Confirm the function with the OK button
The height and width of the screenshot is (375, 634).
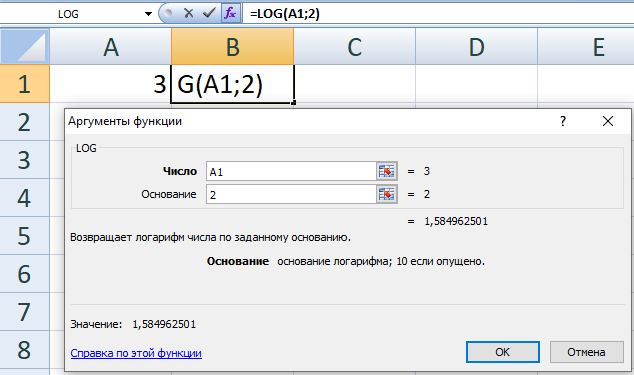(x=503, y=352)
